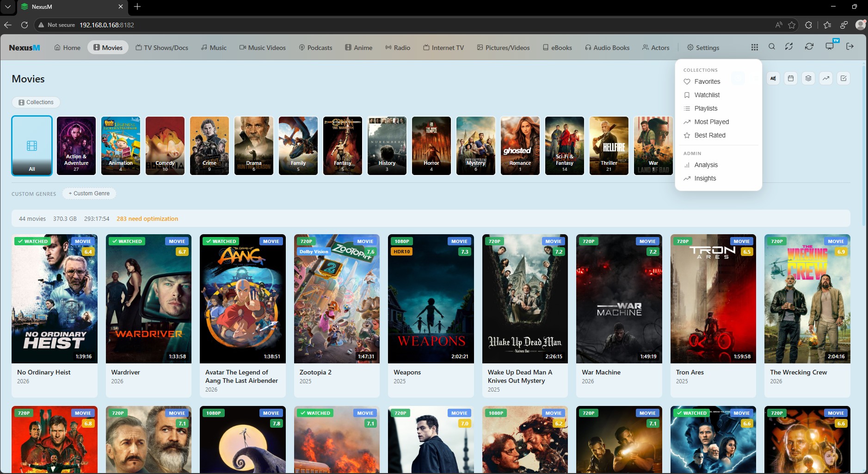Open the tab search dropdown arrow
The width and height of the screenshot is (868, 474).
(x=8, y=6)
